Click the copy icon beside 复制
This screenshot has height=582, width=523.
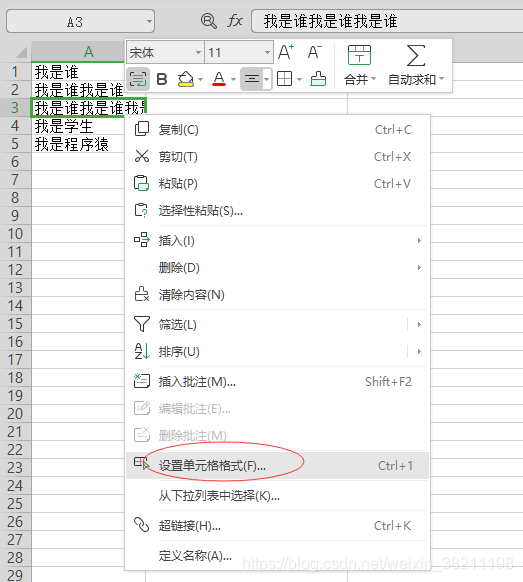tap(141, 129)
